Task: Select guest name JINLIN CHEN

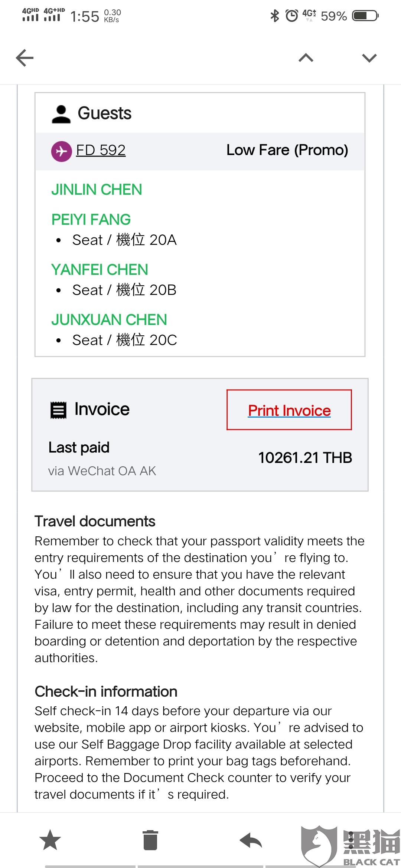Action: [97, 190]
